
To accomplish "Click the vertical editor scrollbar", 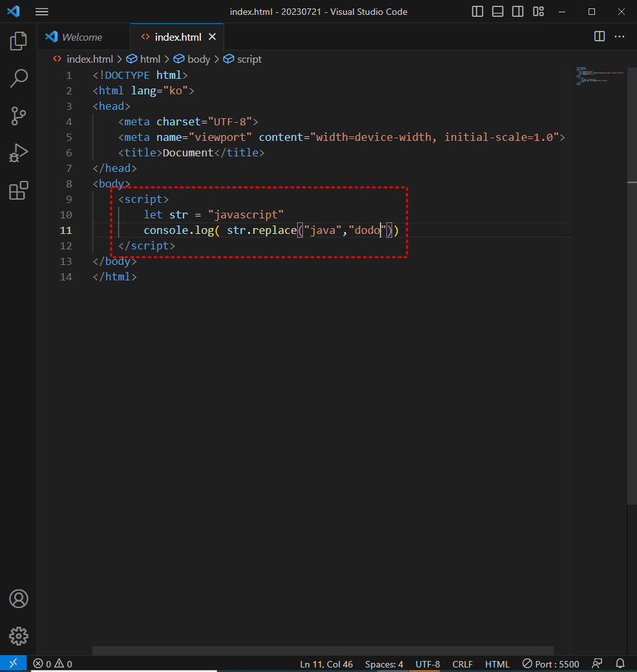I will [x=632, y=286].
